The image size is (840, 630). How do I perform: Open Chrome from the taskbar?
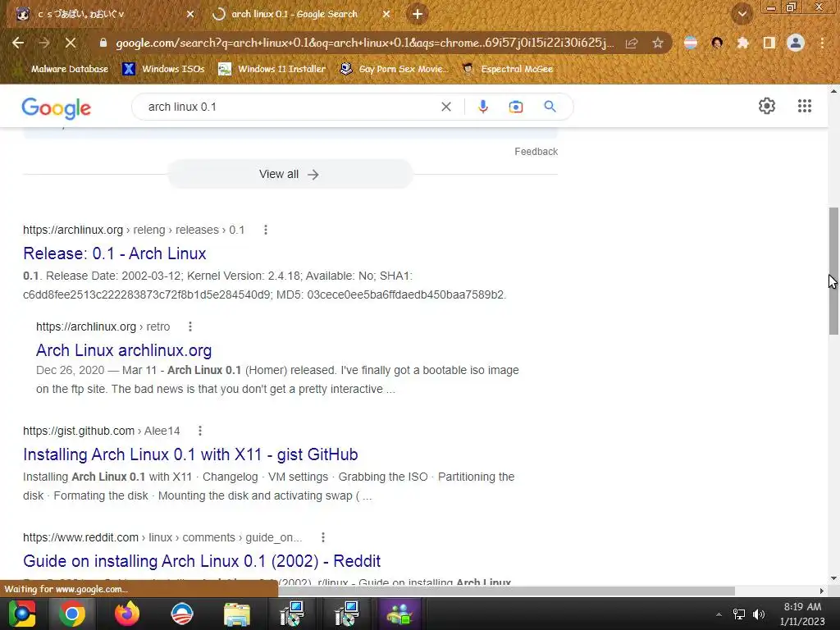coord(72,614)
